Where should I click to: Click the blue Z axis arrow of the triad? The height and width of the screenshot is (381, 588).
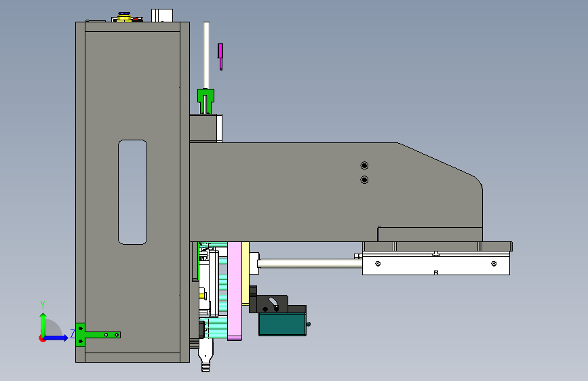click(x=57, y=338)
